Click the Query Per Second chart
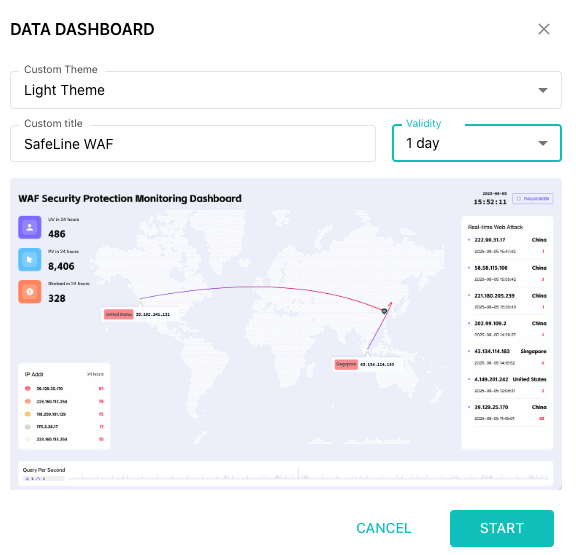This screenshot has height=555, width=576. coord(286,473)
